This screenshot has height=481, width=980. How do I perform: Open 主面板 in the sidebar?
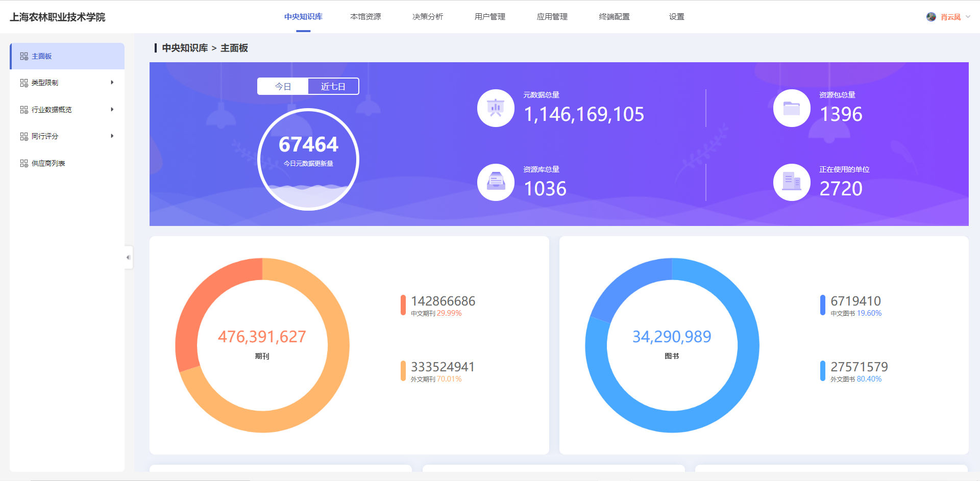[x=67, y=56]
